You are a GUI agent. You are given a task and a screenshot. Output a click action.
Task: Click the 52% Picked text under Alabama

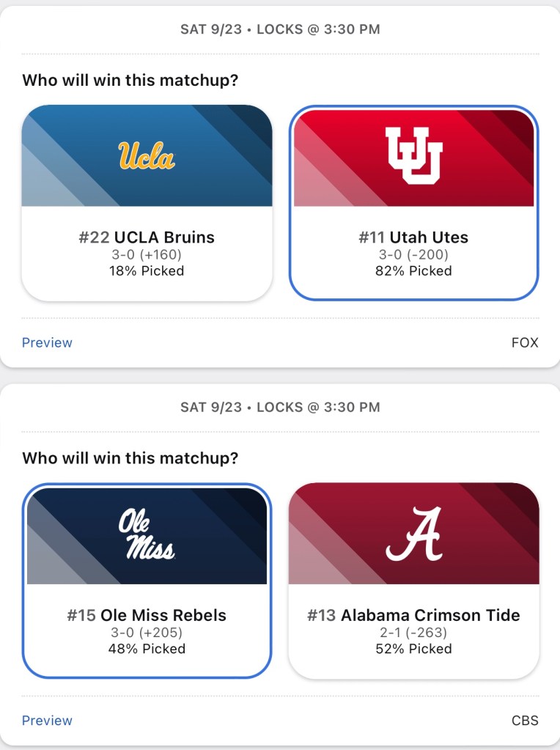point(414,649)
